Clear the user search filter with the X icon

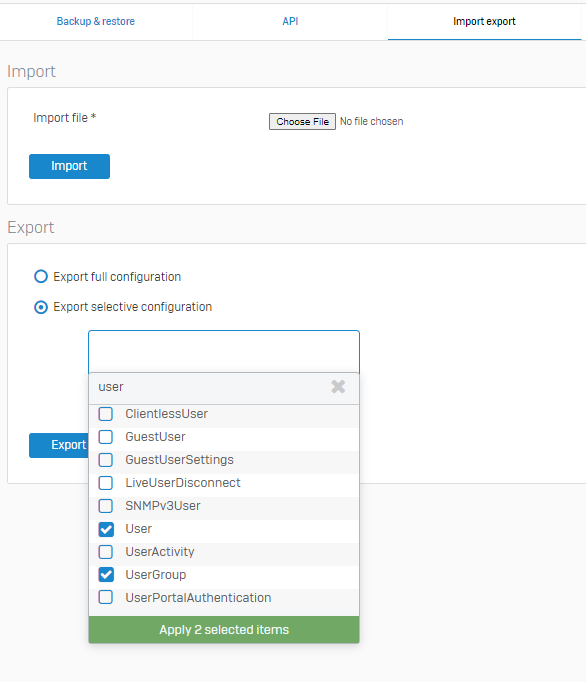(338, 387)
